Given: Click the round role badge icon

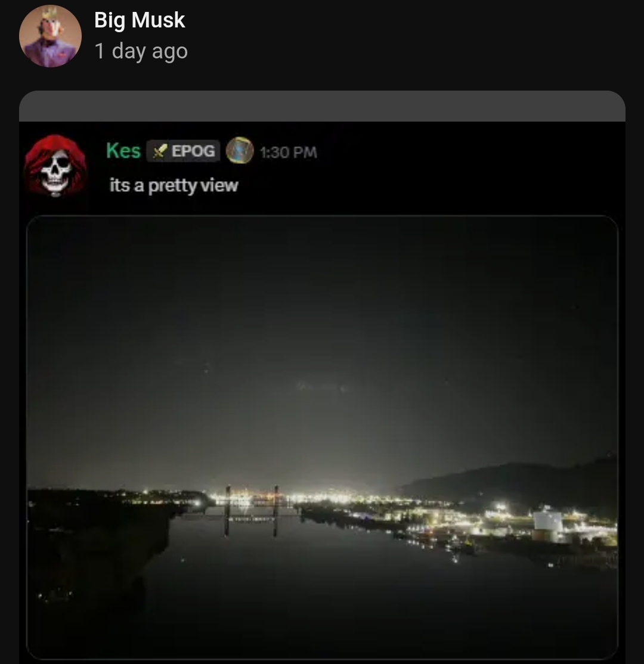Looking at the screenshot, I should pos(240,150).
